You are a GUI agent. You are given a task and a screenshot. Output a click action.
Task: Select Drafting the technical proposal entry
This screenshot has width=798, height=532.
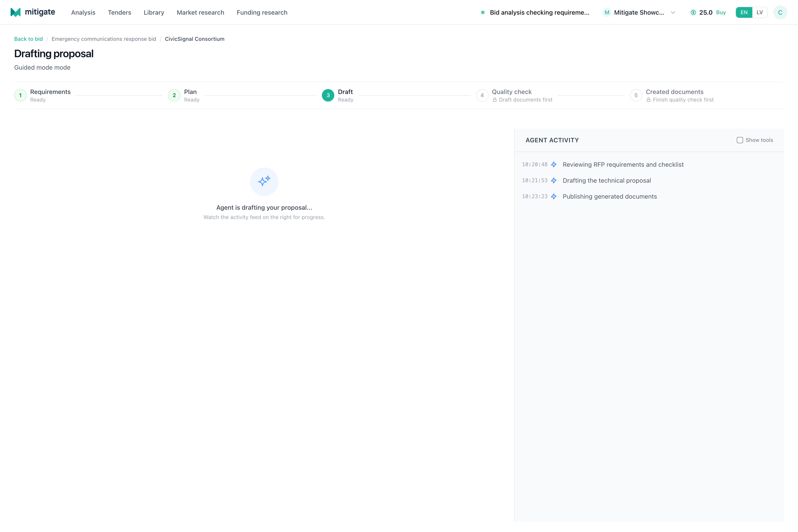click(607, 180)
